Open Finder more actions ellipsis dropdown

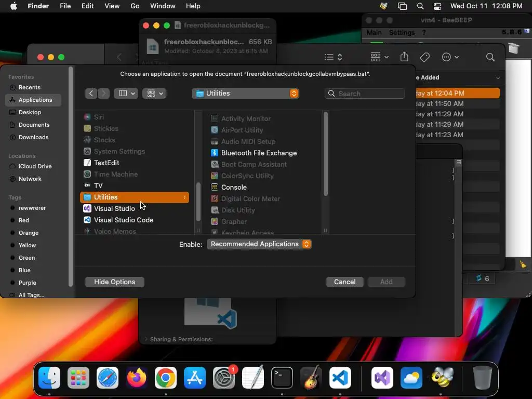click(450, 57)
